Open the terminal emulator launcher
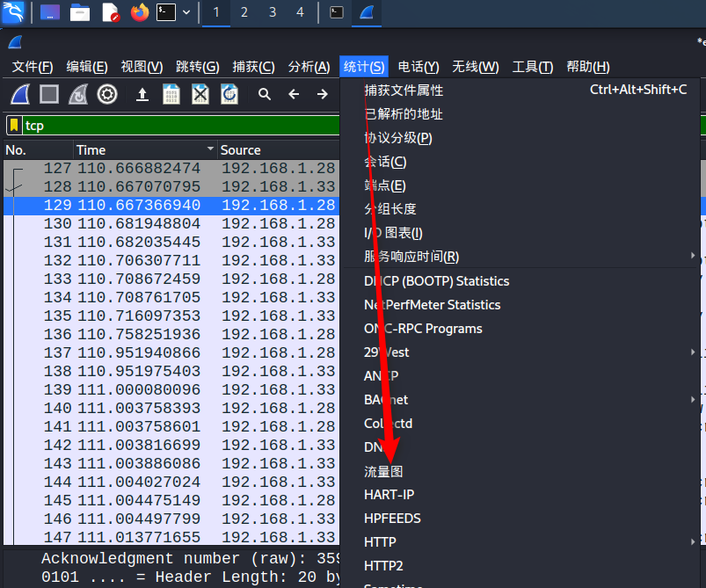The width and height of the screenshot is (706, 588). pyautogui.click(x=165, y=12)
